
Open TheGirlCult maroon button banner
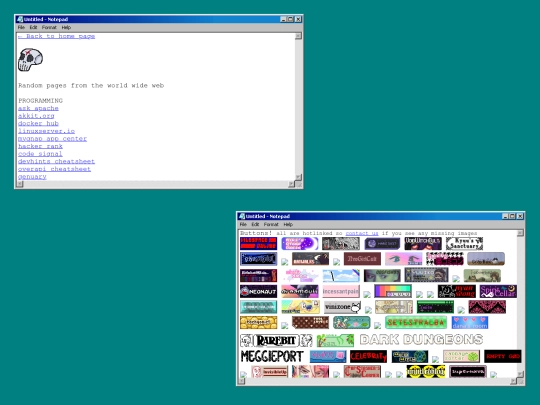(362, 259)
